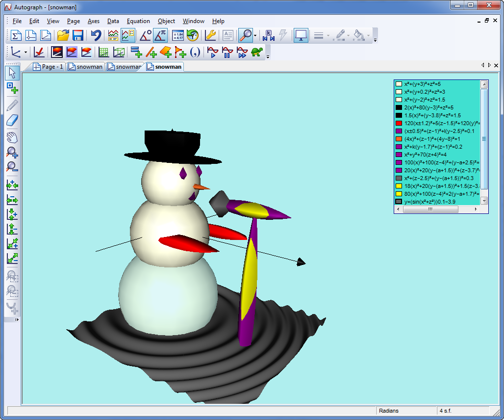
Task: Open the line thickness dropdown arrow
Action: [x=328, y=36]
